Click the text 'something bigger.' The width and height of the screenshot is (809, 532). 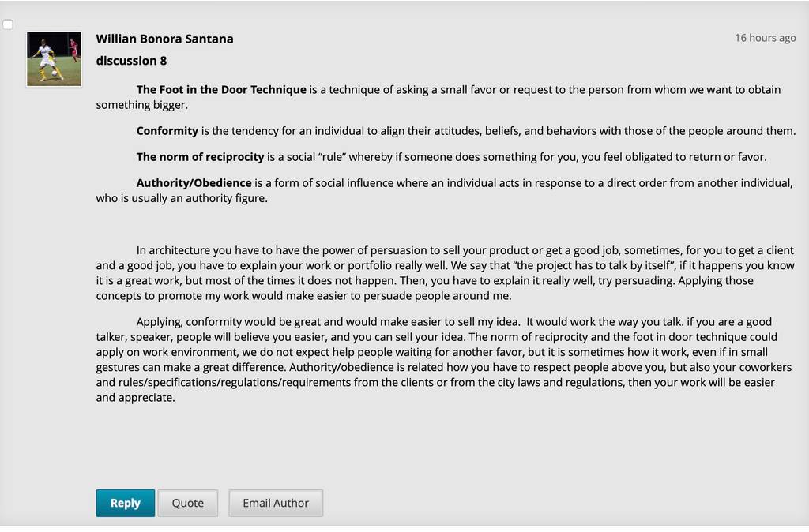coord(142,105)
